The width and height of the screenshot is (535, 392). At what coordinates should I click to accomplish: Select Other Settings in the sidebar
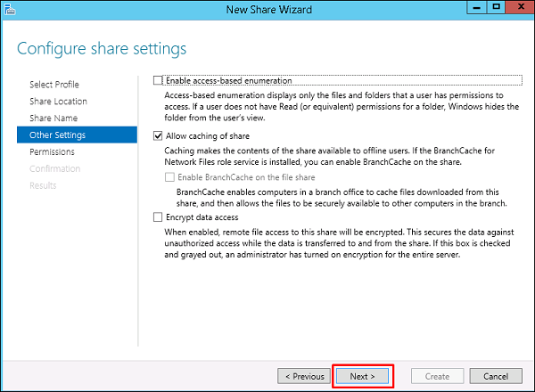tap(57, 135)
